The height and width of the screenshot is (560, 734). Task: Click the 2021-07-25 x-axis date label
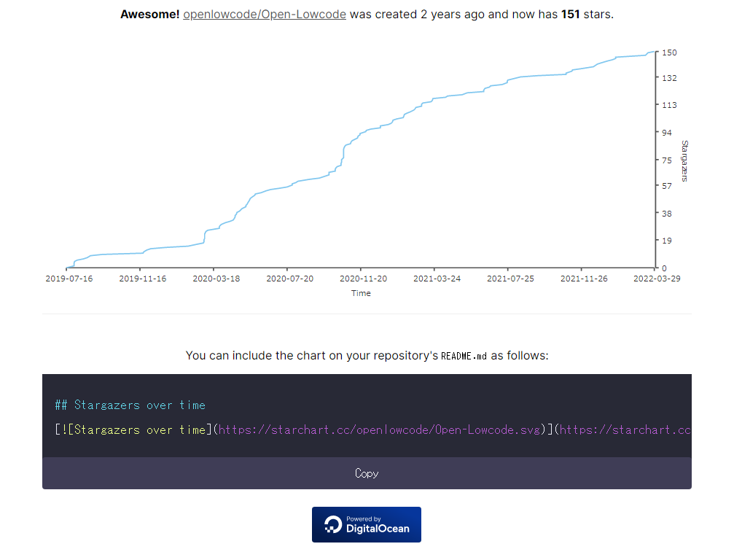click(510, 279)
